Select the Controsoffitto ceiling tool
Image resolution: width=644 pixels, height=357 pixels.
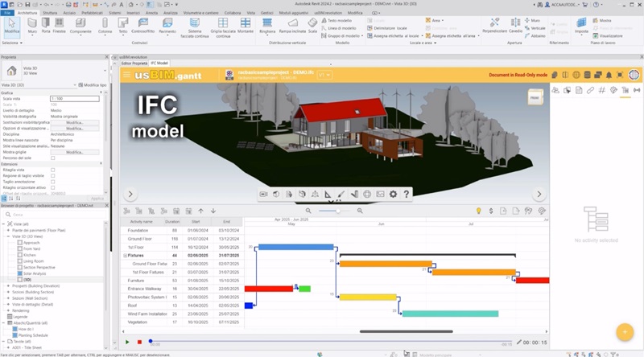[x=143, y=26]
